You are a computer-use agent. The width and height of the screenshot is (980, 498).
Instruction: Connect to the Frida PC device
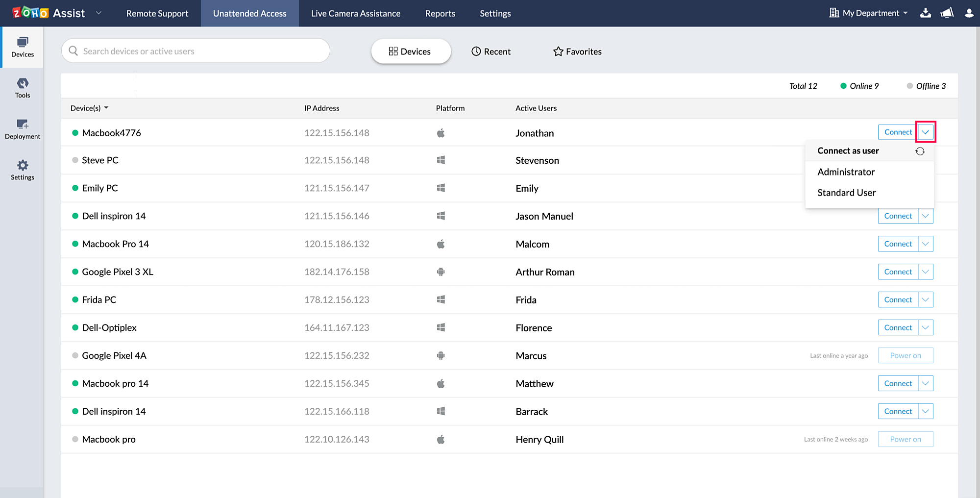coord(898,300)
